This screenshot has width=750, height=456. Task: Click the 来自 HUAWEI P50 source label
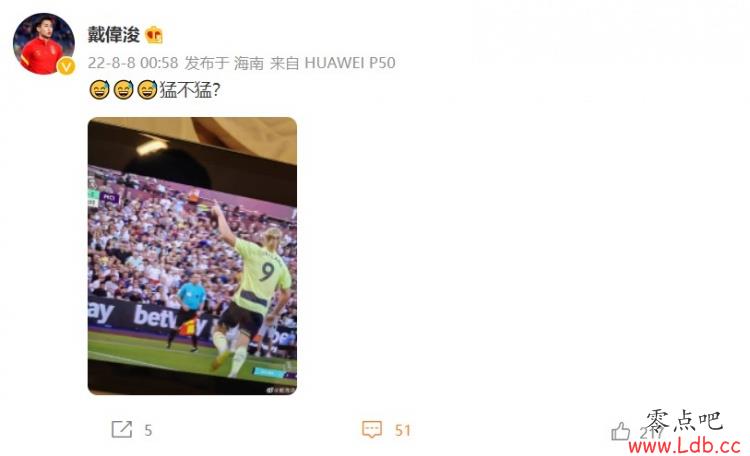point(333,63)
